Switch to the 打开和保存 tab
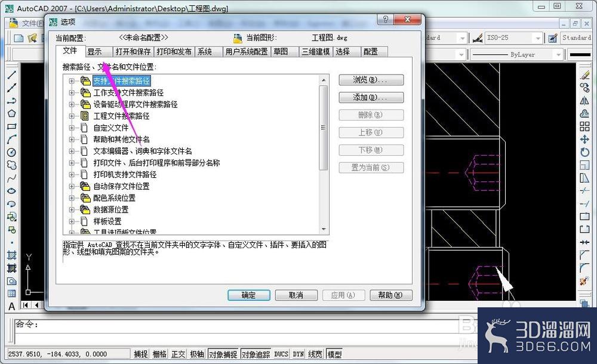 click(133, 52)
